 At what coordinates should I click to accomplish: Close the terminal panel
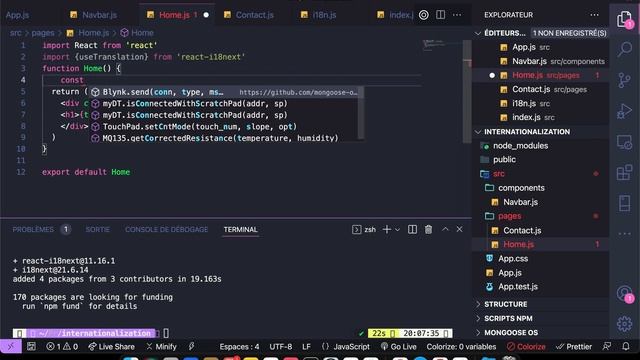click(460, 229)
